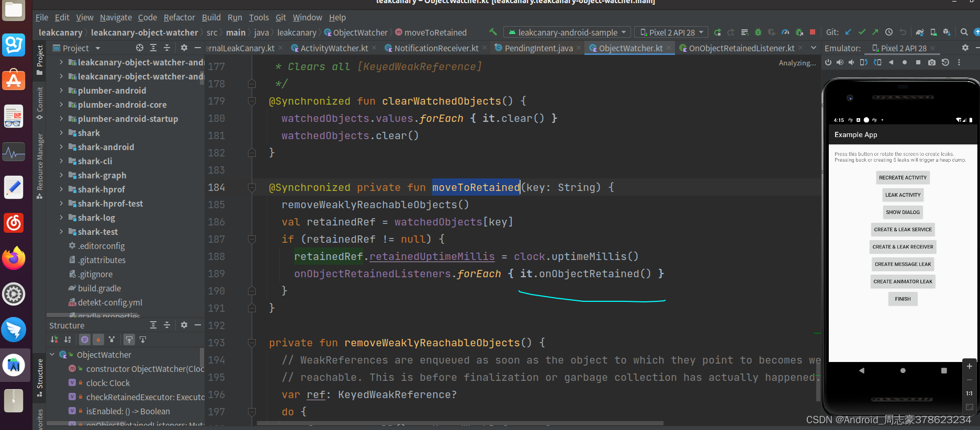Viewport: 980px width, 430px height.
Task: Click the emulator zoom-in plus button
Action: click(969, 366)
